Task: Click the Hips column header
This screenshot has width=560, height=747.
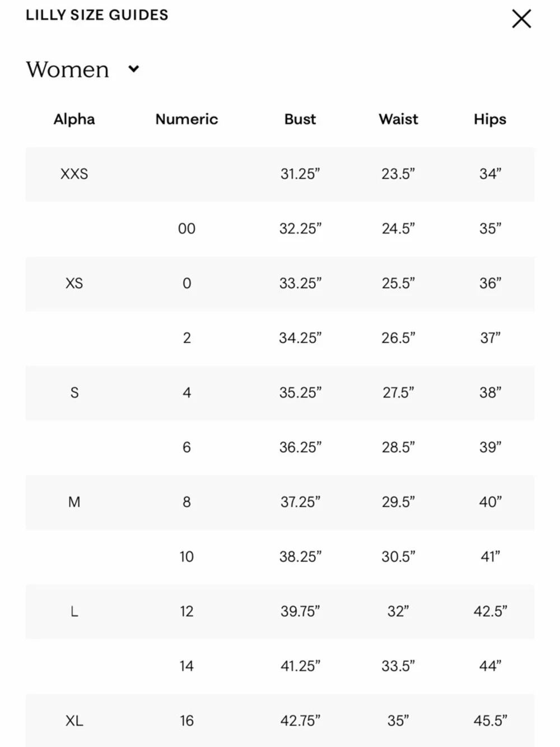Action: (490, 119)
